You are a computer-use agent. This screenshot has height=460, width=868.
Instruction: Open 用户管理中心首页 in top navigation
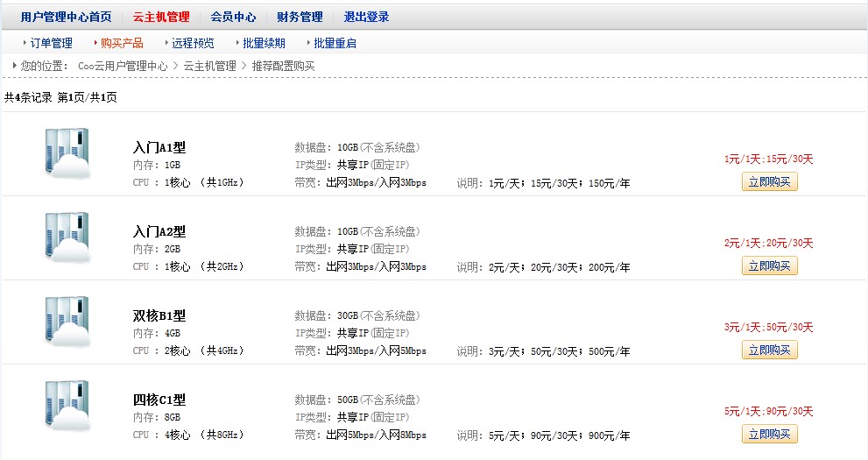(67, 17)
